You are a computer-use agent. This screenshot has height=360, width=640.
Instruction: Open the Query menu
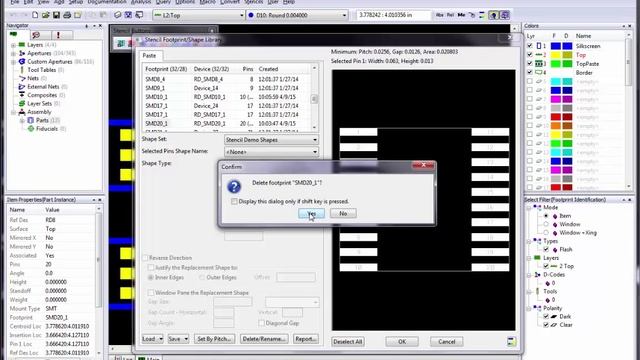pos(163,2)
